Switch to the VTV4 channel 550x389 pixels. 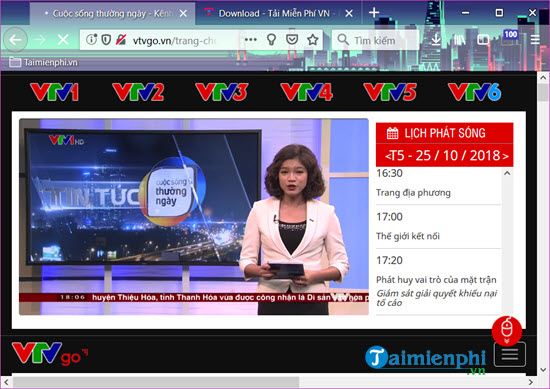click(307, 92)
